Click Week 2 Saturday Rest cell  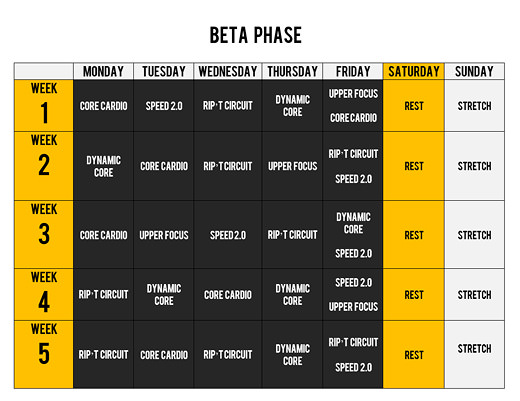(414, 166)
